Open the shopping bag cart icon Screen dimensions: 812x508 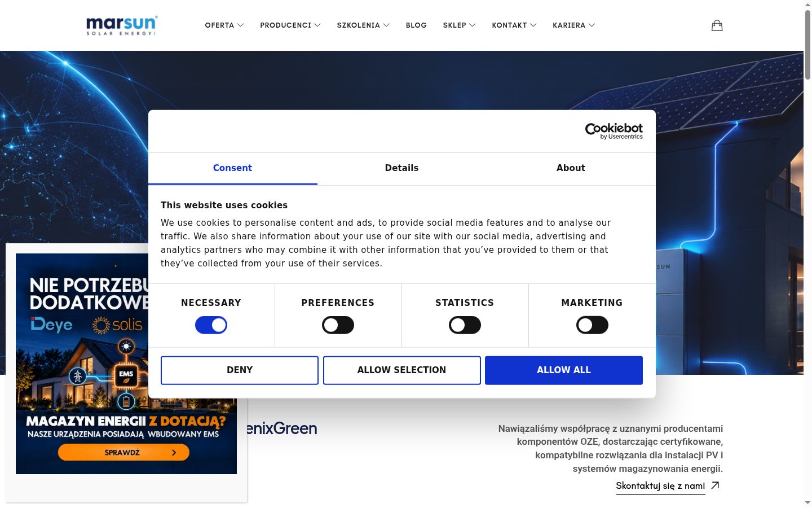[x=717, y=25]
